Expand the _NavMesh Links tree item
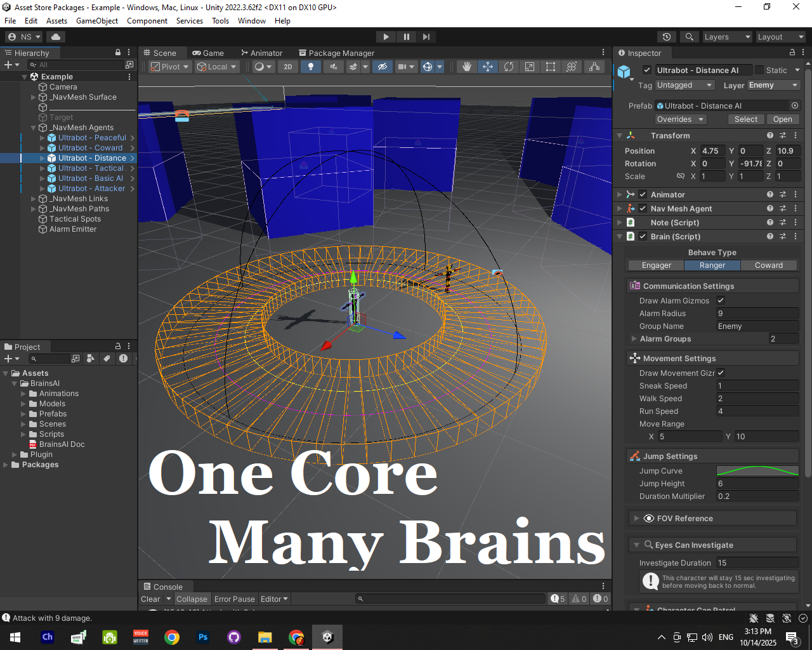The height and width of the screenshot is (650, 812). pos(34,199)
